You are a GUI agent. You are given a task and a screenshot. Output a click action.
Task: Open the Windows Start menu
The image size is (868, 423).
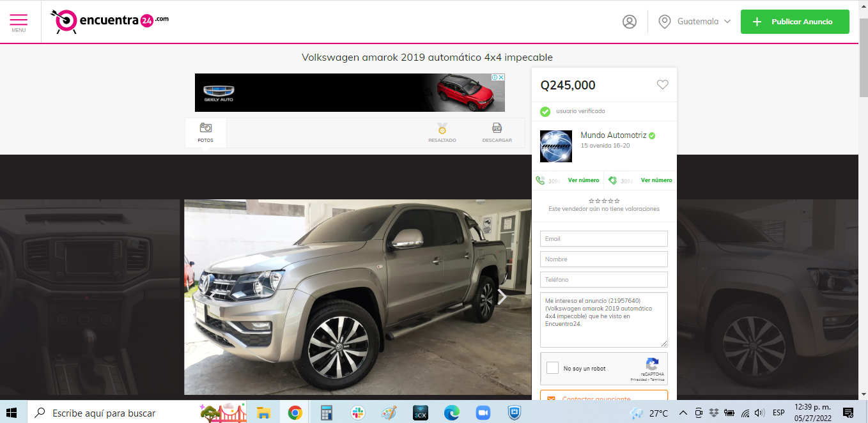[12, 413]
